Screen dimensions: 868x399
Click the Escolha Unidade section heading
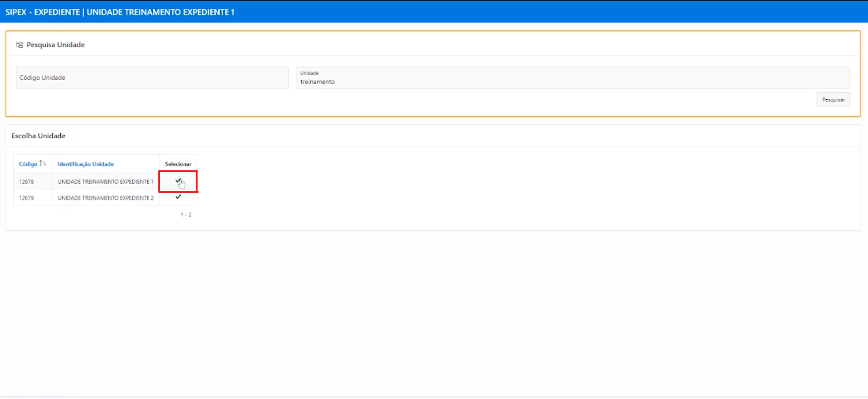pyautogui.click(x=39, y=136)
